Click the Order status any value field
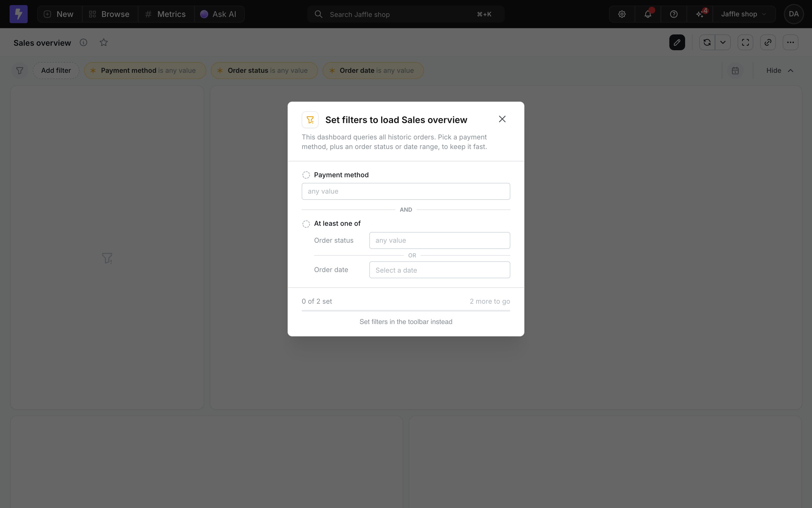This screenshot has width=812, height=508. point(440,240)
